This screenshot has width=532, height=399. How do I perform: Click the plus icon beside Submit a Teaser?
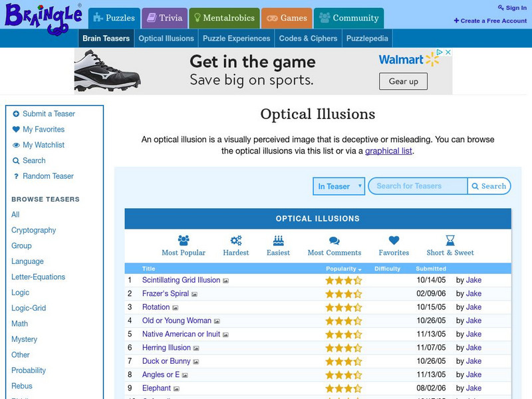(16, 114)
